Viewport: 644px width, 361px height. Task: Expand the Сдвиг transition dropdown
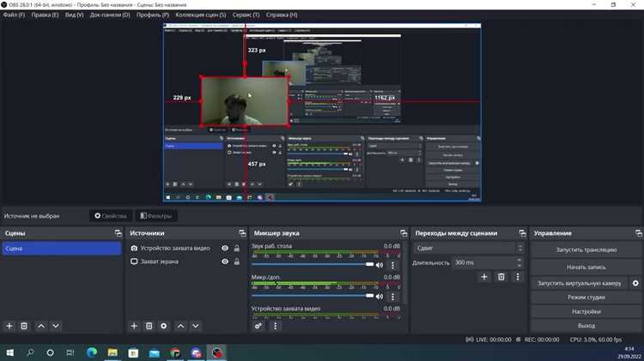(469, 248)
